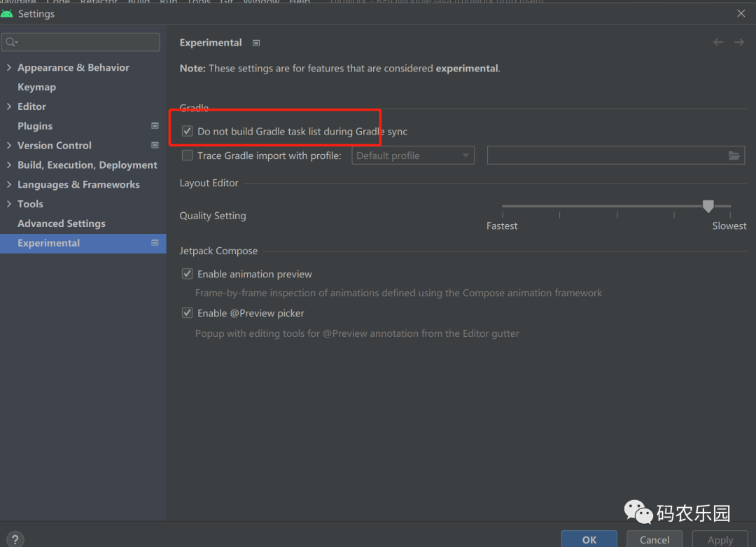The image size is (756, 547).
Task: Click Layout Editor section heading
Action: tap(209, 183)
